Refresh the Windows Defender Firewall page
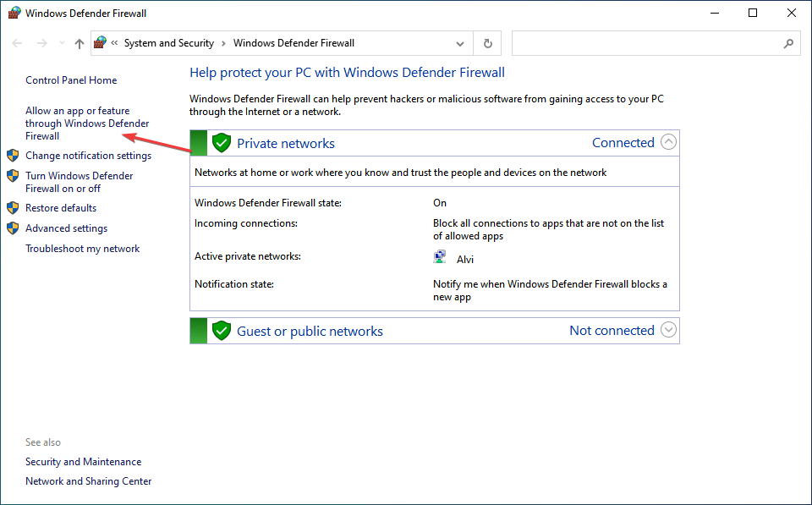This screenshot has width=812, height=505. (x=488, y=43)
